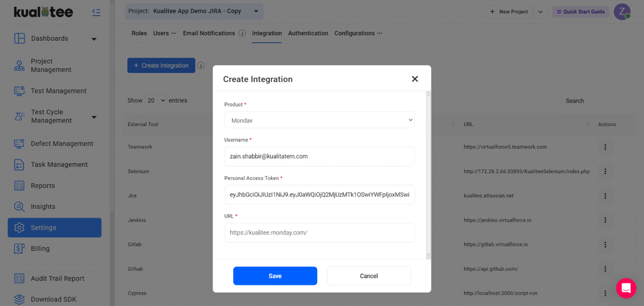Click the Test Cycle Management flask icon

pyautogui.click(x=19, y=116)
